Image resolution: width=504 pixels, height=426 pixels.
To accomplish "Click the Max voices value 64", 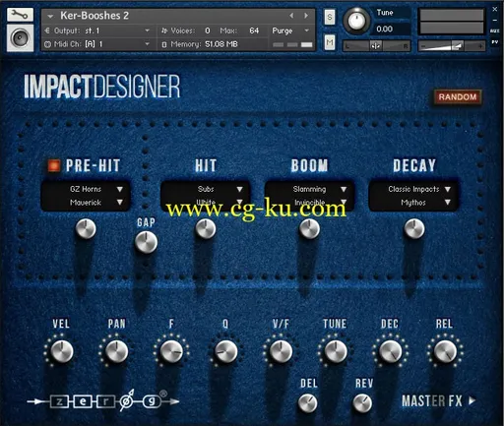I will [254, 30].
